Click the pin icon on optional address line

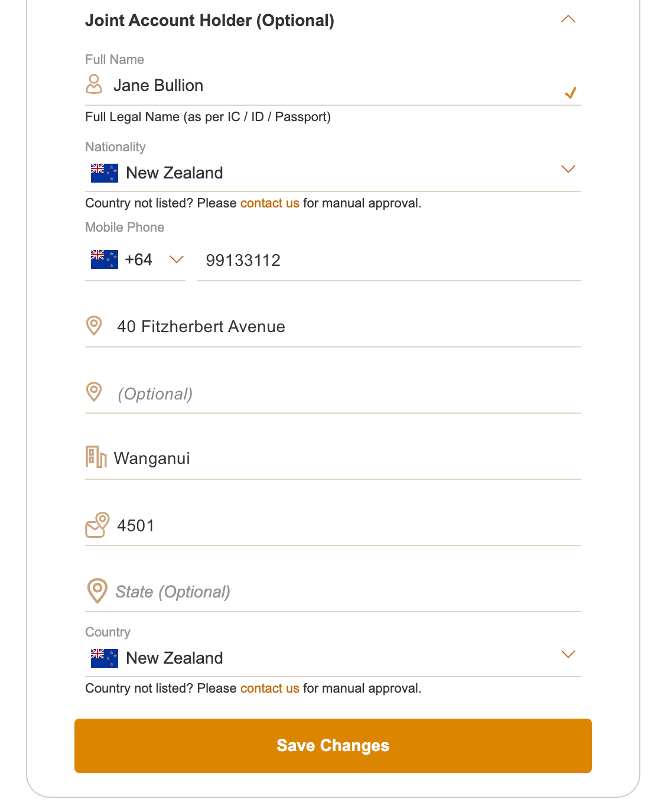click(x=94, y=392)
